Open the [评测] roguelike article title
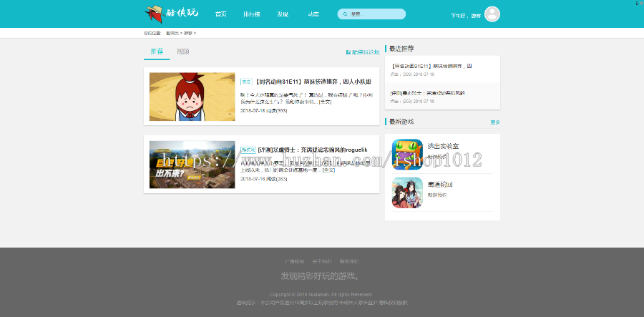 coord(313,150)
